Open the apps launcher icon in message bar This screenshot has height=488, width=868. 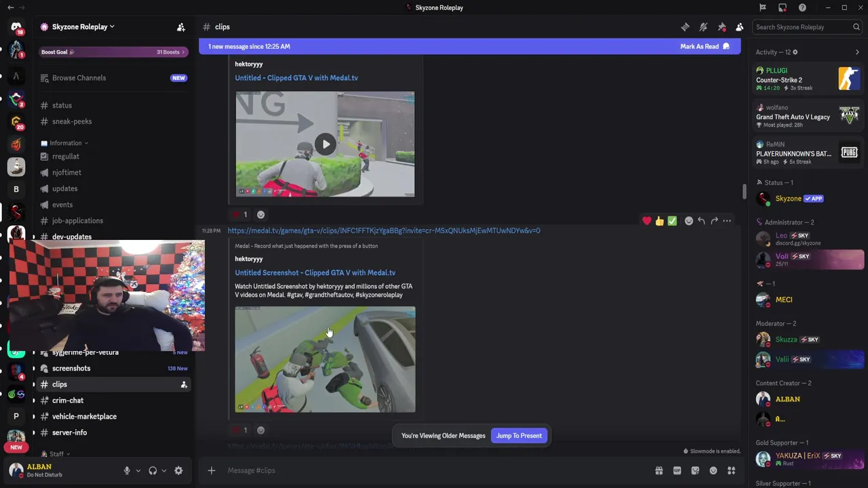(732, 470)
